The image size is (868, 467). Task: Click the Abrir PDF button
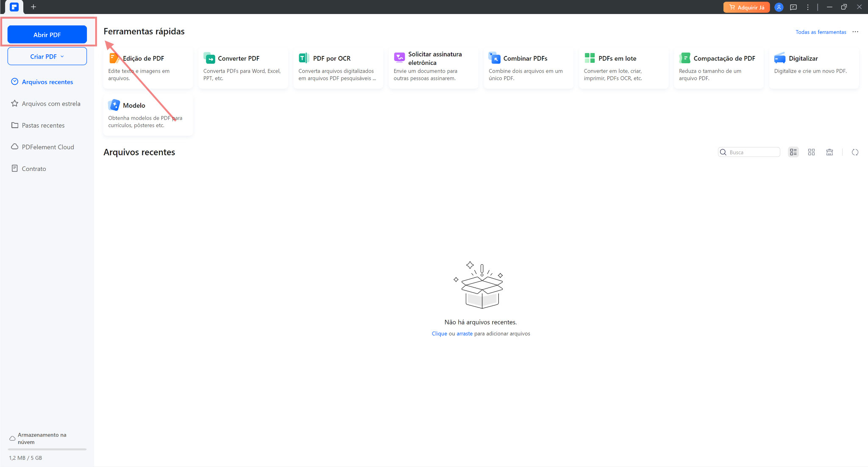coord(47,34)
